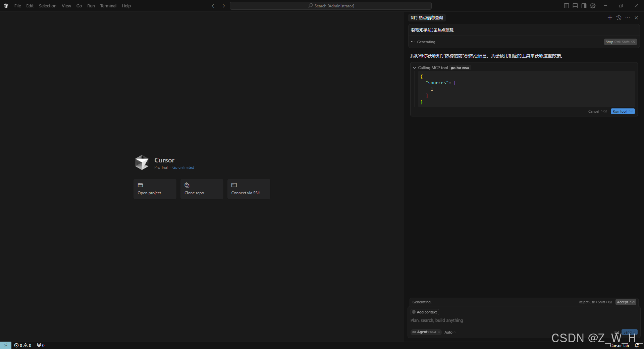The width and height of the screenshot is (644, 349).
Task: Click the large Cursor cube logo
Action: (142, 162)
